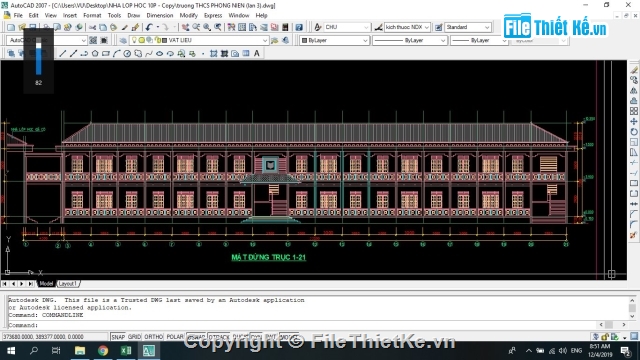
Task: Open the Window menu
Action: [x=239, y=16]
